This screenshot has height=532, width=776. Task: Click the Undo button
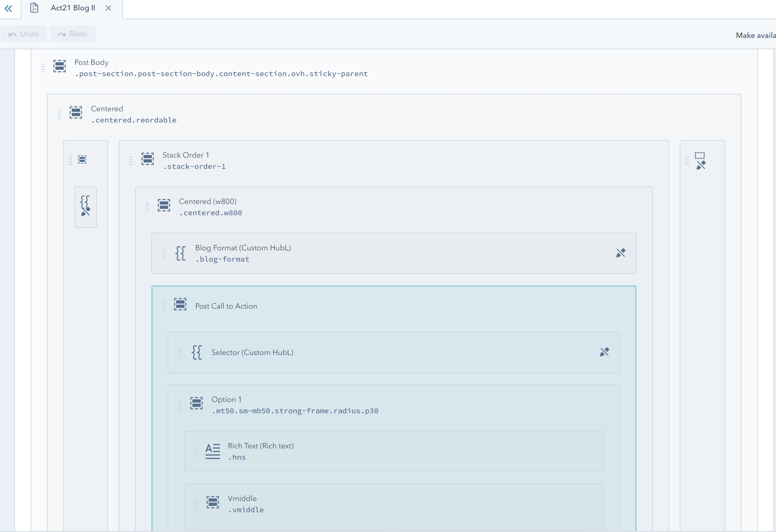tap(24, 34)
